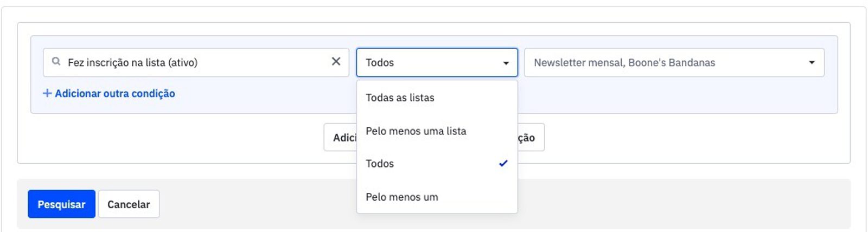Select 'Todas as listas' from the menu
This screenshot has height=232, width=868.
click(x=400, y=98)
